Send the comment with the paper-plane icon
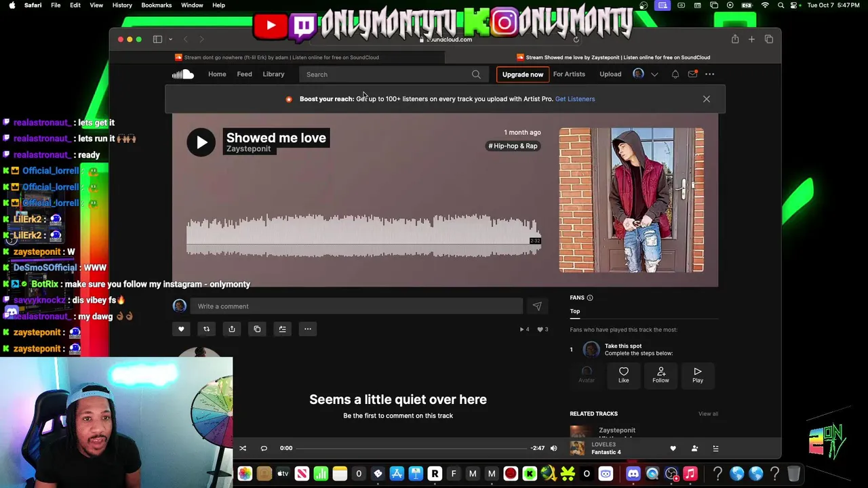The image size is (868, 488). 536,306
